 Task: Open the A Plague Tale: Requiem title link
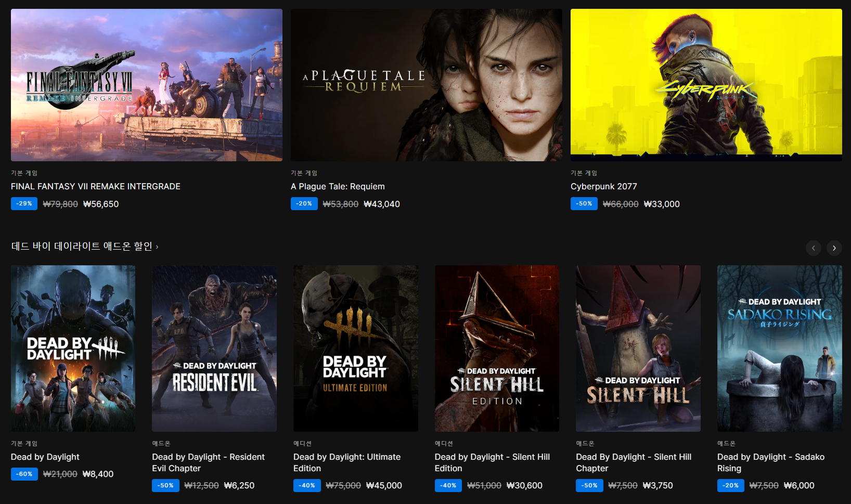tap(338, 186)
